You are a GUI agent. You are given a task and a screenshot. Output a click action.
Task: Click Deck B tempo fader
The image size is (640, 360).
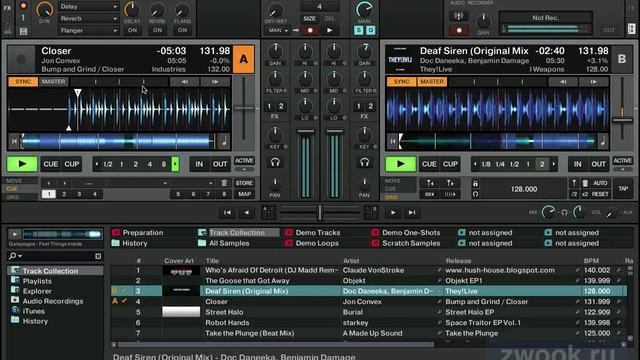click(622, 120)
